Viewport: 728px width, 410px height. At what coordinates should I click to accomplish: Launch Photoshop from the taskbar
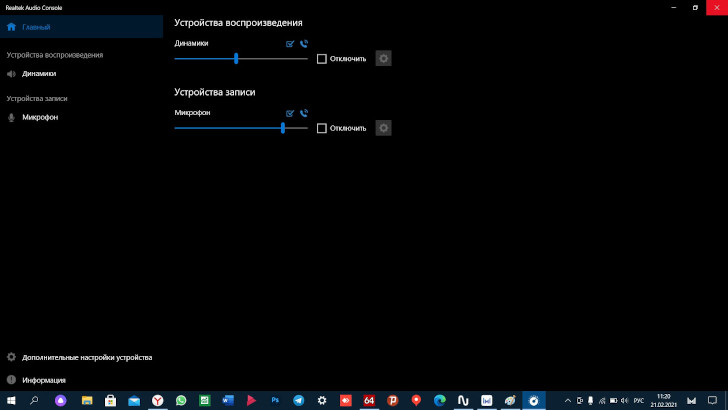275,400
